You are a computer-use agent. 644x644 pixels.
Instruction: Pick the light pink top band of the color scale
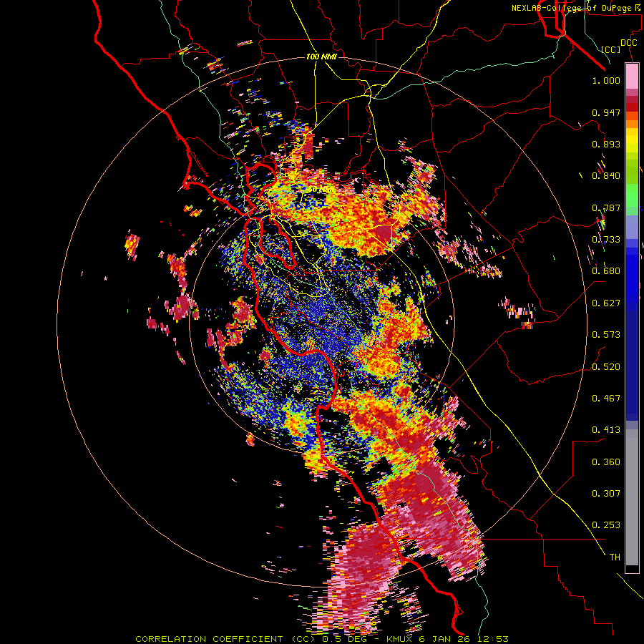tap(632, 77)
